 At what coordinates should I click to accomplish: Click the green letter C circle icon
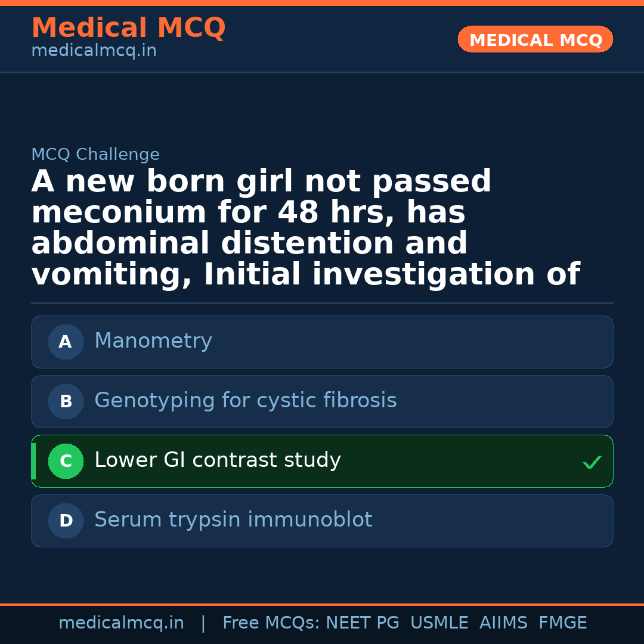[66, 462]
